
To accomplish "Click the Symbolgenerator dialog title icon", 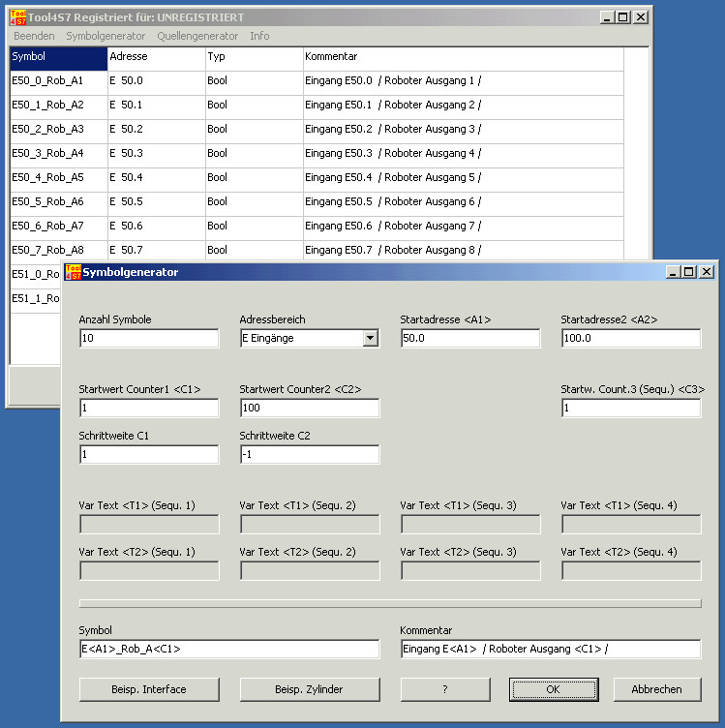I will tap(72, 272).
